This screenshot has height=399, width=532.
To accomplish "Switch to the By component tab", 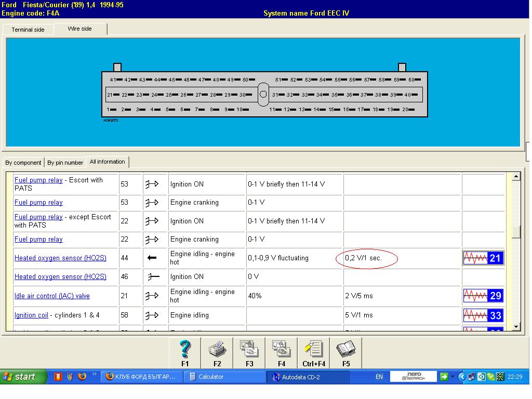I will tap(23, 163).
